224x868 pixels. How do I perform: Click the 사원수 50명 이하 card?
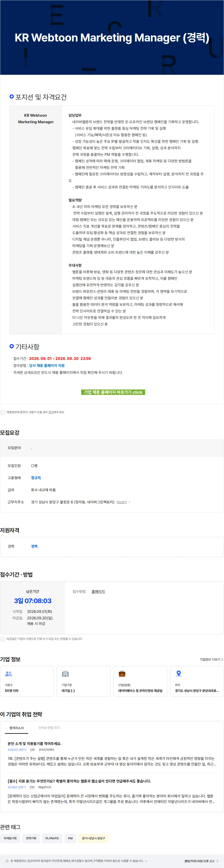pyautogui.click(x=27, y=681)
